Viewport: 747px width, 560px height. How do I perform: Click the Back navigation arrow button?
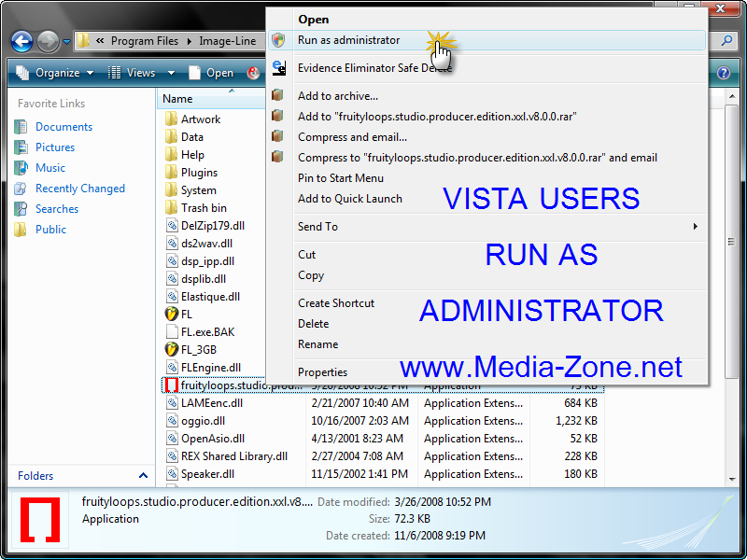[21, 41]
